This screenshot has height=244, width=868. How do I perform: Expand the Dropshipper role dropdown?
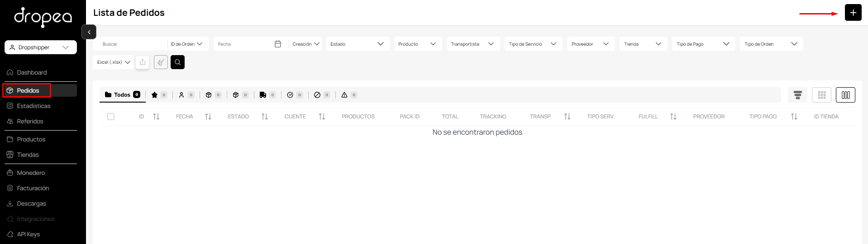pos(41,47)
